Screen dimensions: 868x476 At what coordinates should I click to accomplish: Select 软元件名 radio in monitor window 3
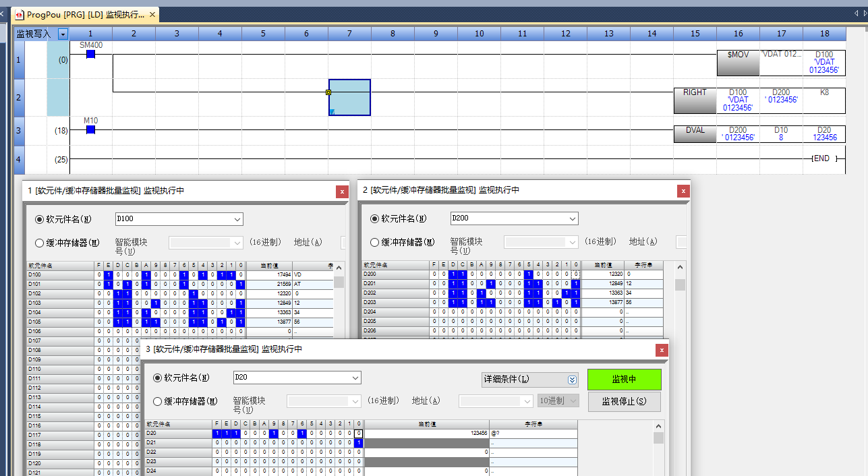pyautogui.click(x=158, y=378)
